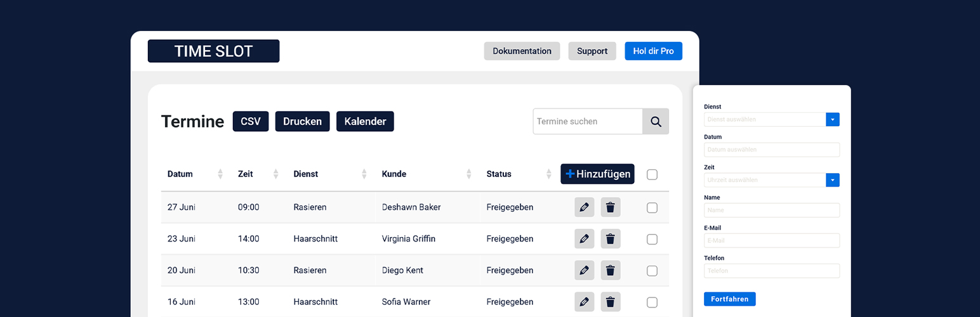Click customer name 'Diego Kent'
The image size is (980, 317).
(x=402, y=270)
